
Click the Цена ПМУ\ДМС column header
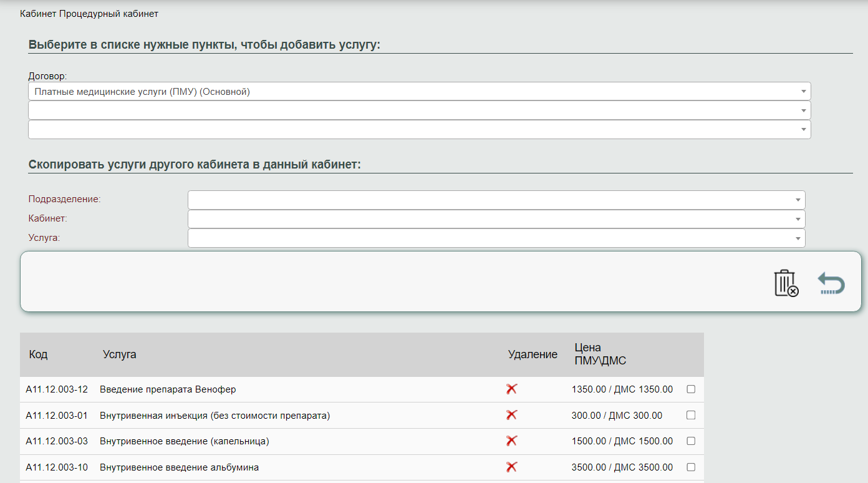[x=600, y=354]
